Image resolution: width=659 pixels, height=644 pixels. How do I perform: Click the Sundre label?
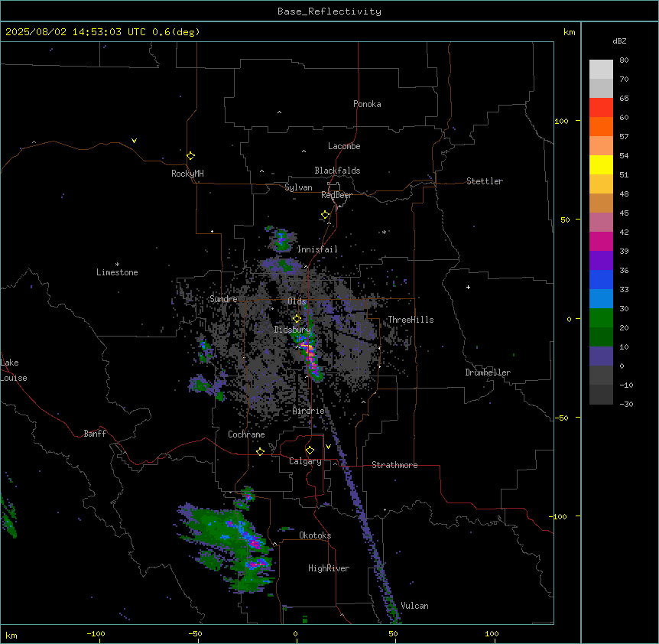click(223, 299)
